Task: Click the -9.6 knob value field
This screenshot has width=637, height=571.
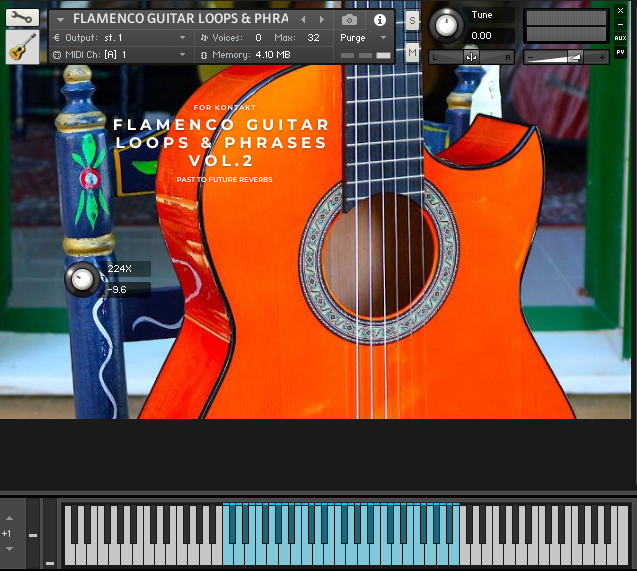Action: click(128, 290)
